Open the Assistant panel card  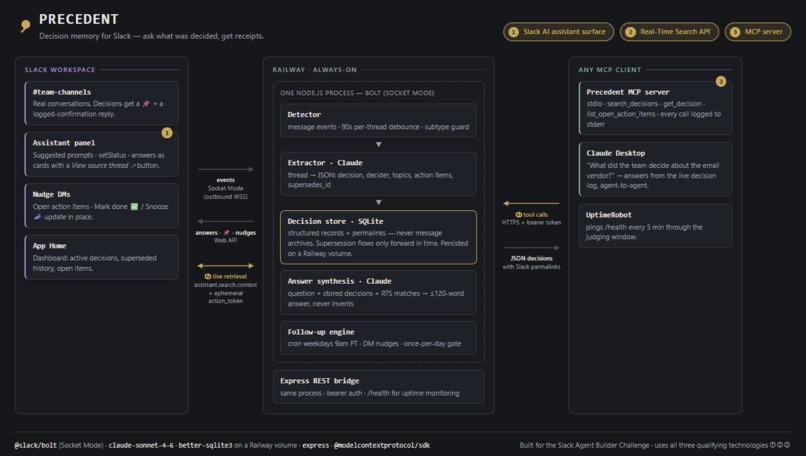tap(102, 154)
